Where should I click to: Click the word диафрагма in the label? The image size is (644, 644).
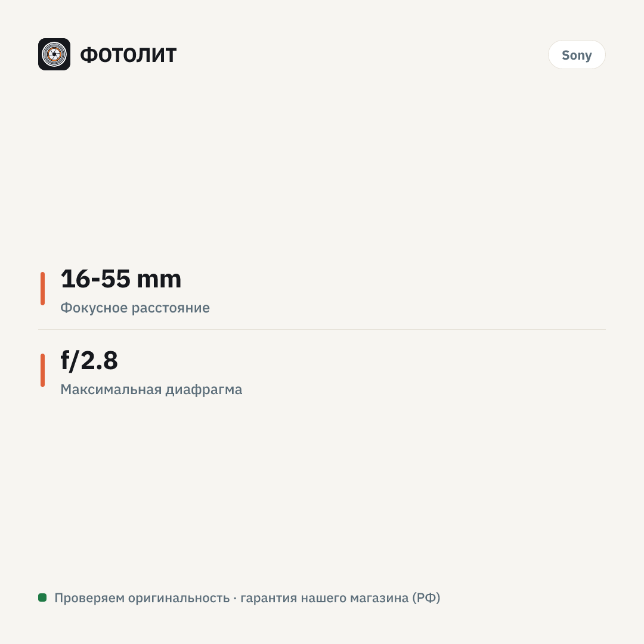(204, 390)
